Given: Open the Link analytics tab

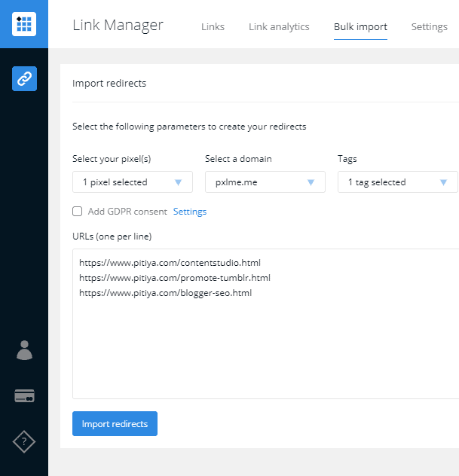Looking at the screenshot, I should point(279,26).
